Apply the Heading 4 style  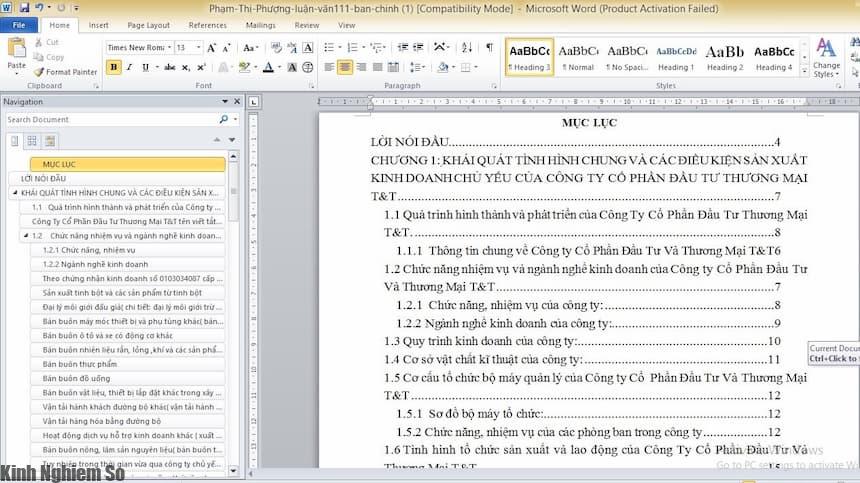pos(773,57)
